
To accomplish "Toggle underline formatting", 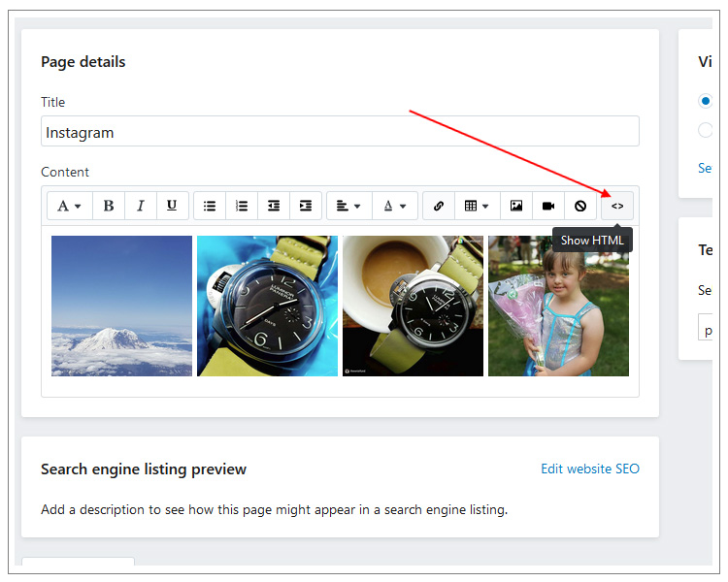I will coord(172,206).
